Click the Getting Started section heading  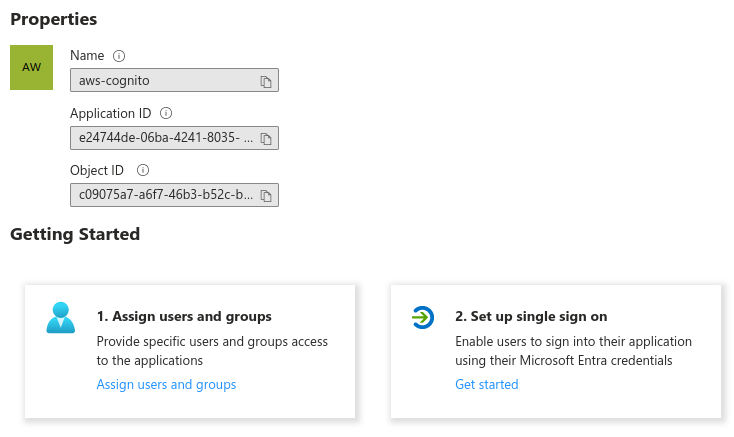click(x=75, y=234)
